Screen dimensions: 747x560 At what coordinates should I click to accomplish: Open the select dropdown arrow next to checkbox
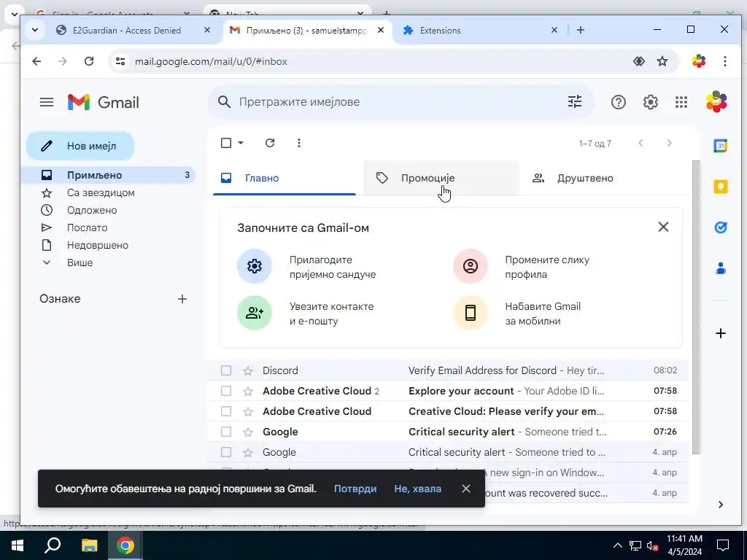pyautogui.click(x=241, y=143)
